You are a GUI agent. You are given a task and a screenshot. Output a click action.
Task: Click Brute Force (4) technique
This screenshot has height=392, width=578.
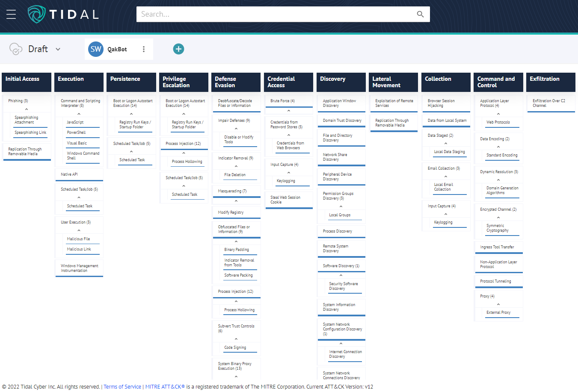pos(289,101)
